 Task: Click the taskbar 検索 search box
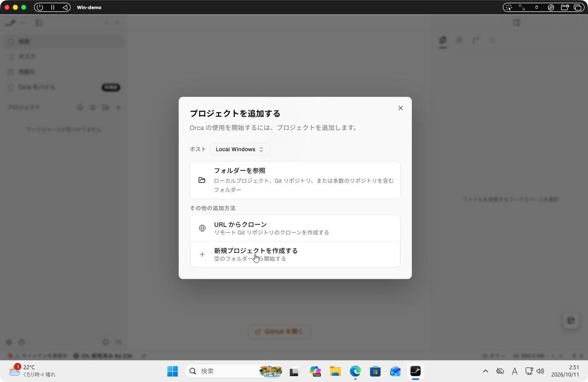point(234,371)
